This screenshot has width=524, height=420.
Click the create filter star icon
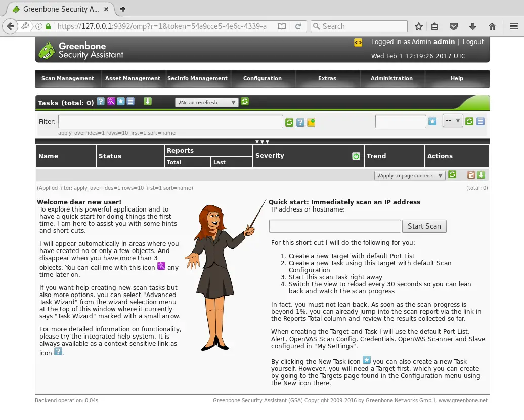click(x=432, y=121)
